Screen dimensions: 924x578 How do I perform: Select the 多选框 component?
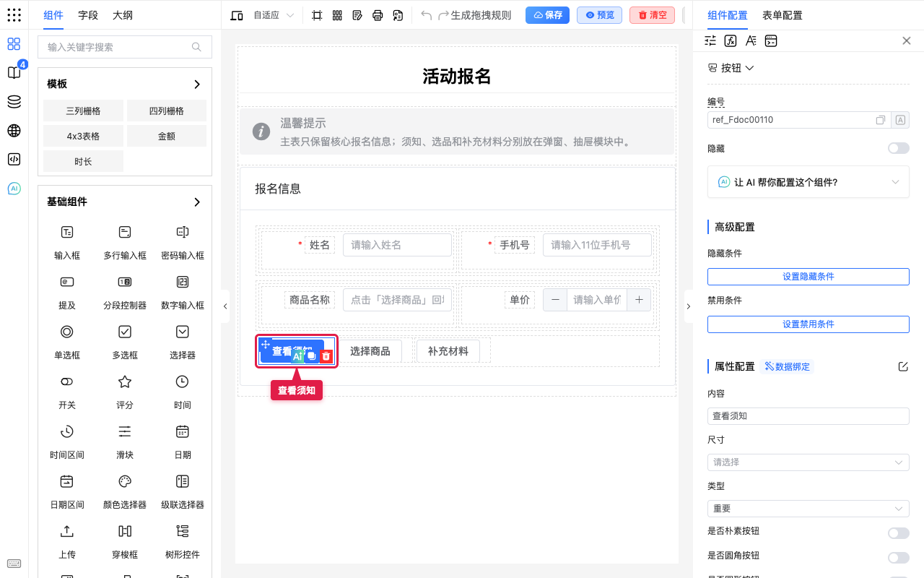click(125, 342)
